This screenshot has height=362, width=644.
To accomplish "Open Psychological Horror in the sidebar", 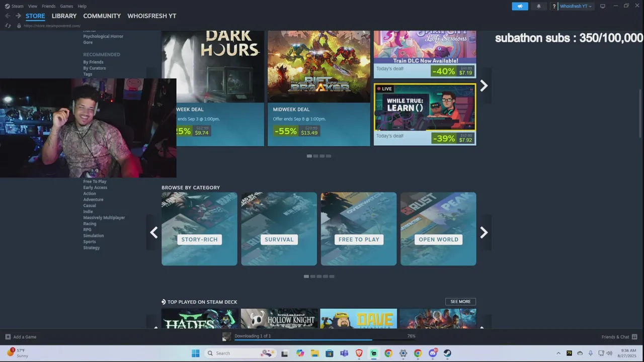I will coord(103,36).
